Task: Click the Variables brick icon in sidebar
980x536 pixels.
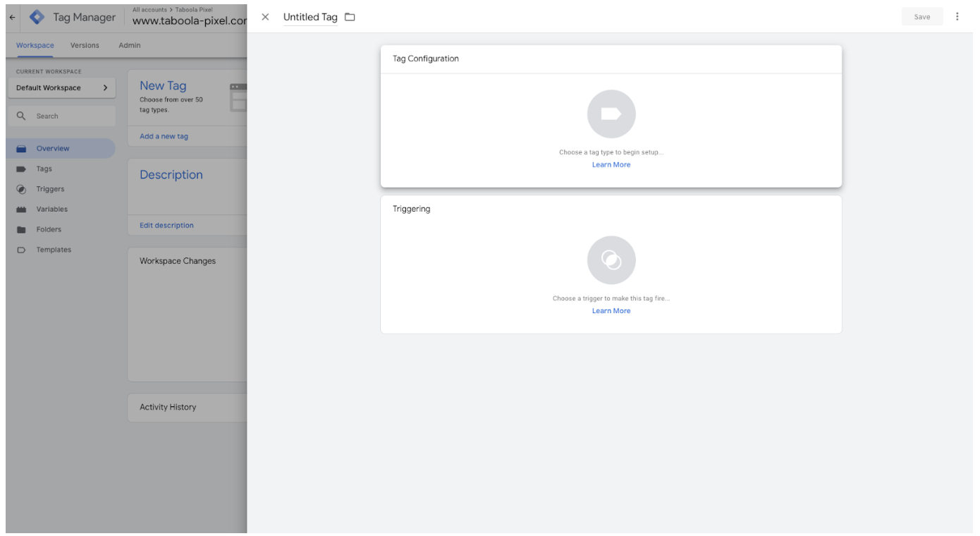Action: tap(21, 209)
